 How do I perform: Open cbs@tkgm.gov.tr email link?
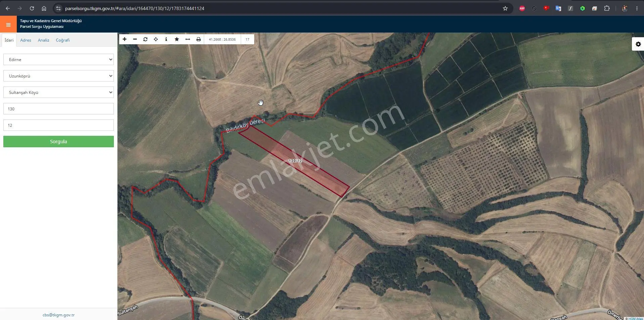tap(58, 315)
